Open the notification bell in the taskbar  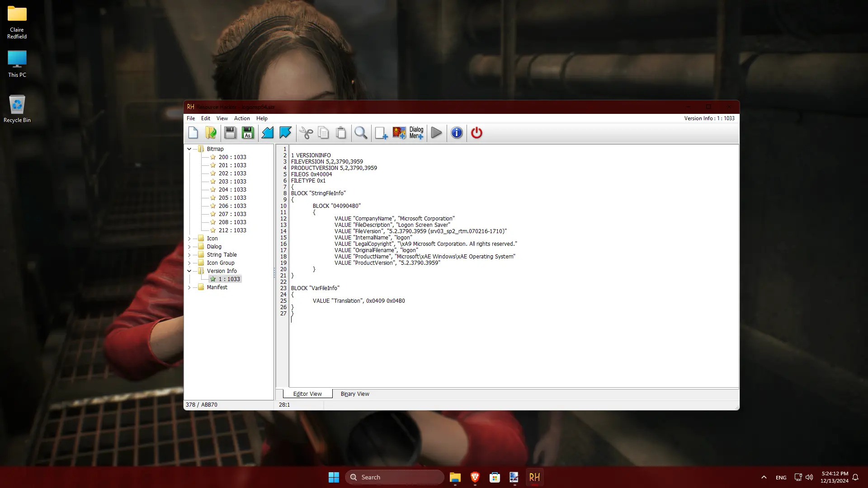point(855,477)
